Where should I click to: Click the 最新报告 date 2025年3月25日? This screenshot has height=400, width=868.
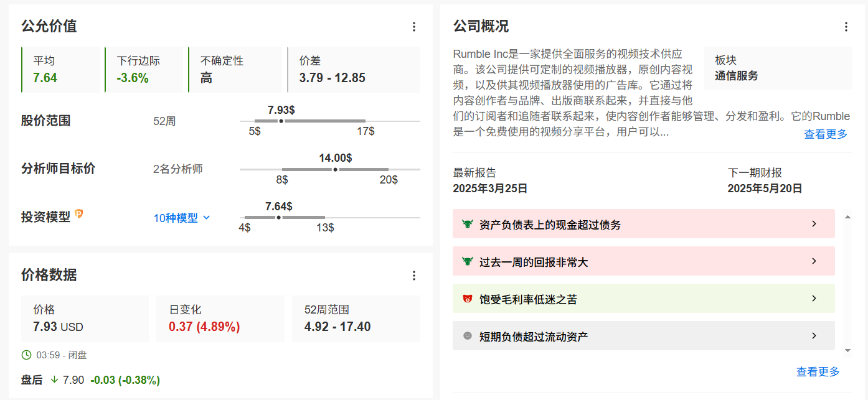pos(490,188)
